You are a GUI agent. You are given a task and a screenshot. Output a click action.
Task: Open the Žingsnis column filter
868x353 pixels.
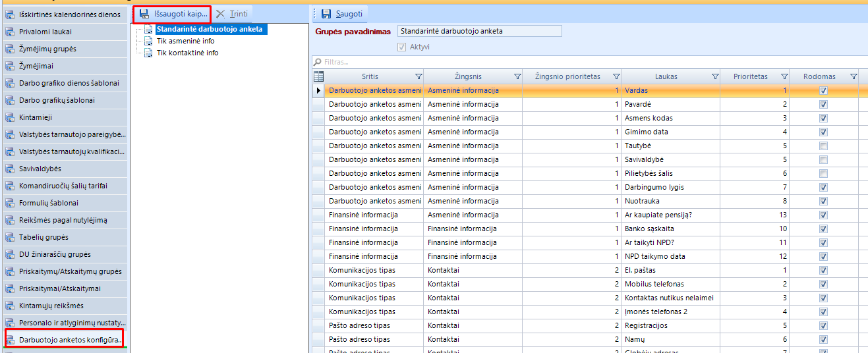pos(517,76)
